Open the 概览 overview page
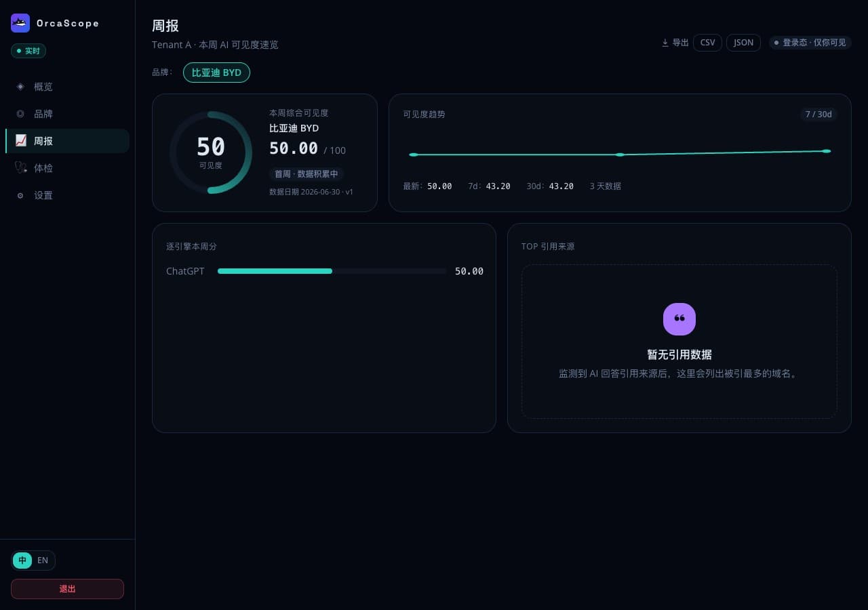This screenshot has width=868, height=610. (67, 87)
